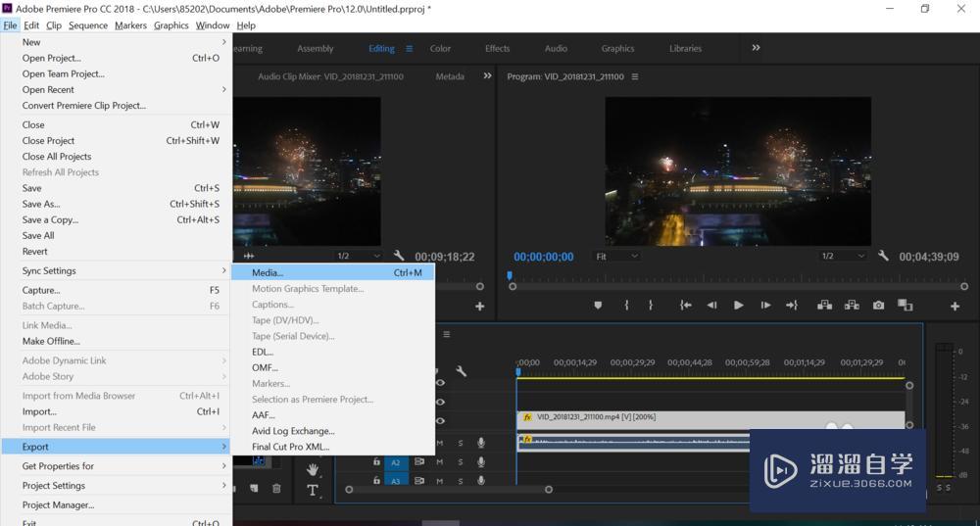Viewport: 980px width, 526px height.
Task: Solo audio track A2
Action: click(460, 461)
